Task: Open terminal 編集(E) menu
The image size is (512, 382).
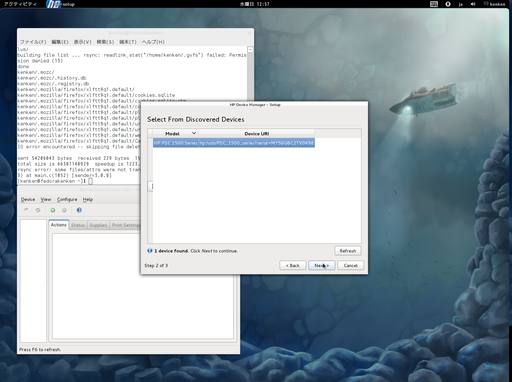Action: (x=60, y=42)
